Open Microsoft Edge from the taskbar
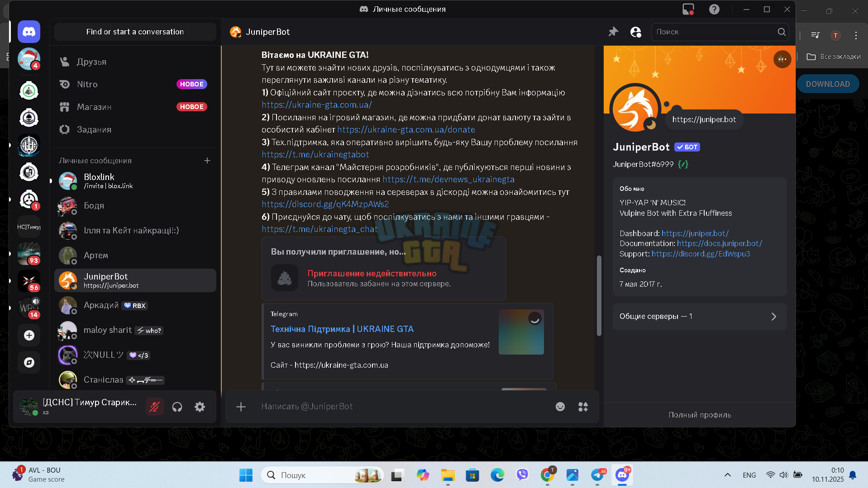868x488 pixels. click(497, 475)
